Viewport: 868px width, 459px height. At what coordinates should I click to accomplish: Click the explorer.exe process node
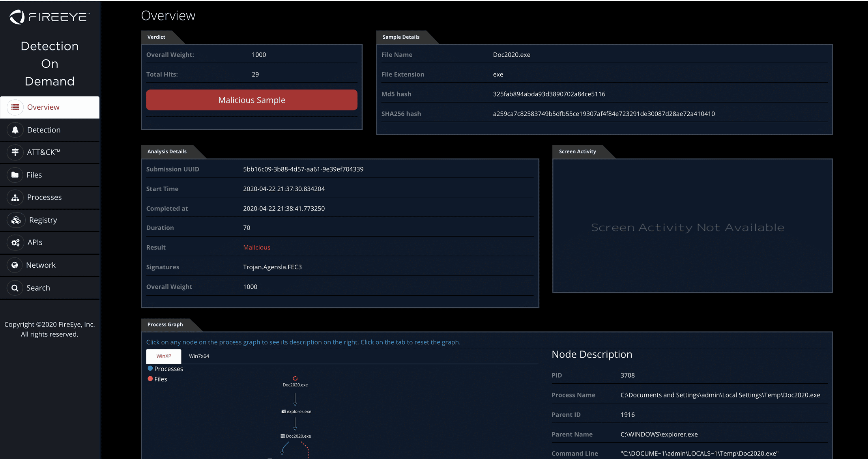296,411
